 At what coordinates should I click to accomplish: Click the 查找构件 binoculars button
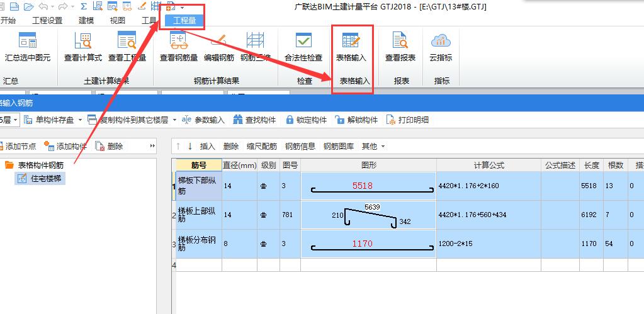click(x=254, y=120)
